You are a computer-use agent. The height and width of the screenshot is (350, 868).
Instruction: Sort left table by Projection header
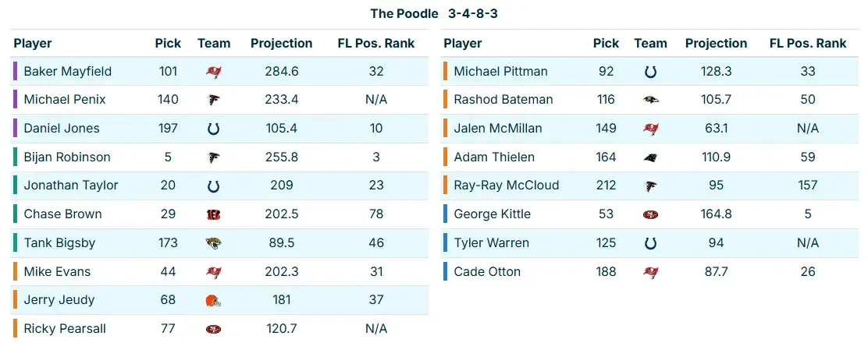281,44
